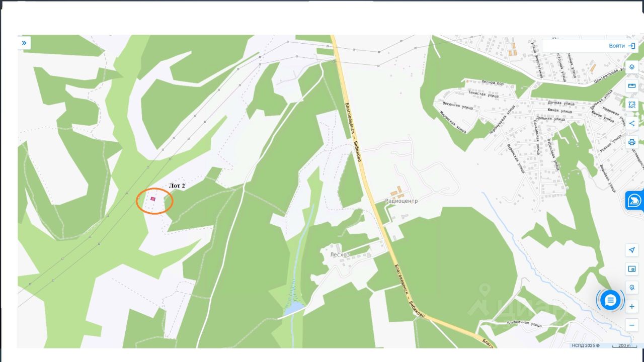Open the map layers panel
The image size is (644, 362).
tap(632, 67)
